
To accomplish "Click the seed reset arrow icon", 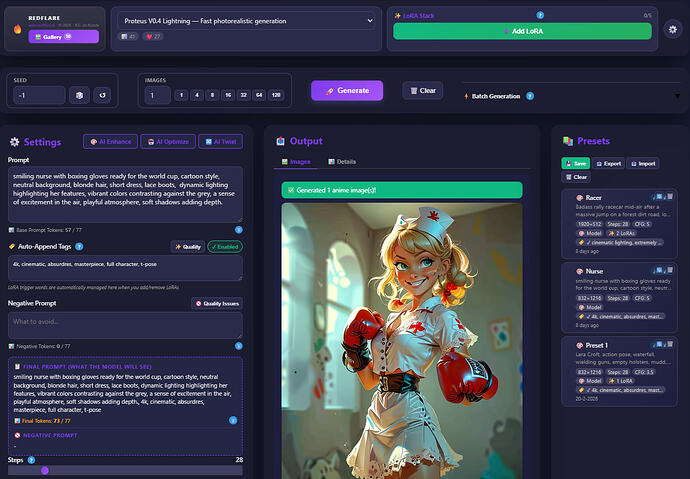I will [x=102, y=95].
